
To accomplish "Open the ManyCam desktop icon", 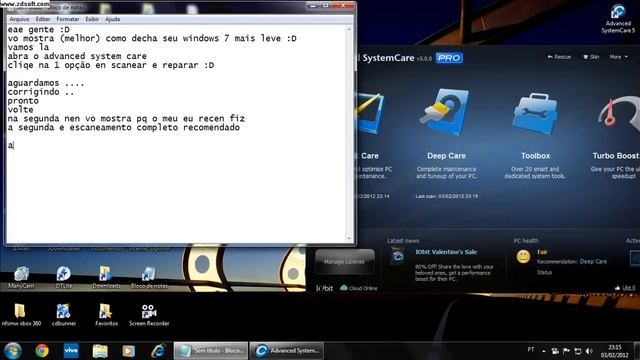I will [21, 277].
